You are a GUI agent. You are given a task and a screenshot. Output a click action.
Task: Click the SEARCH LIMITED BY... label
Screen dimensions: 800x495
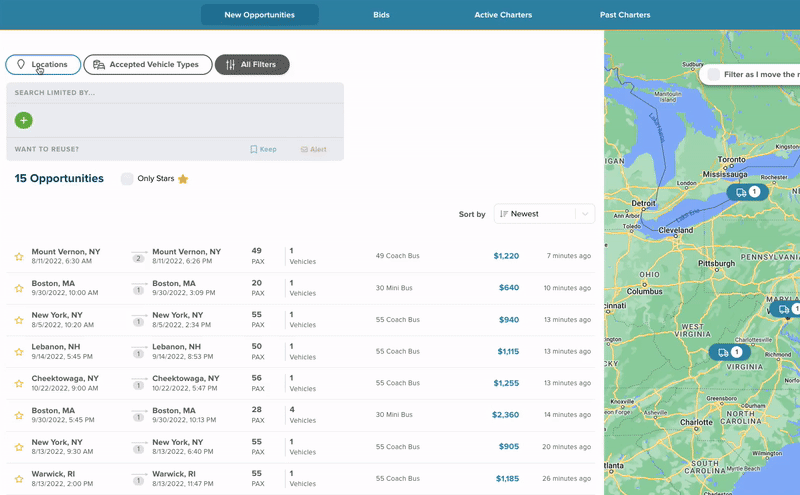(x=55, y=93)
